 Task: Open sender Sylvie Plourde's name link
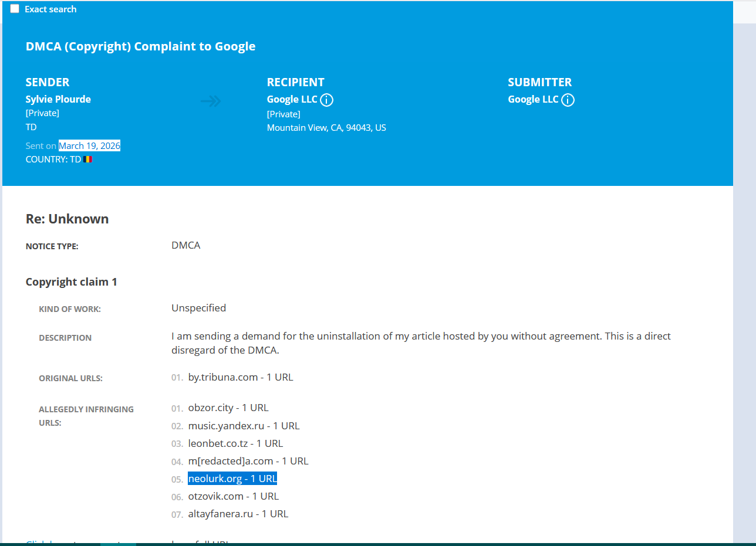(x=58, y=99)
